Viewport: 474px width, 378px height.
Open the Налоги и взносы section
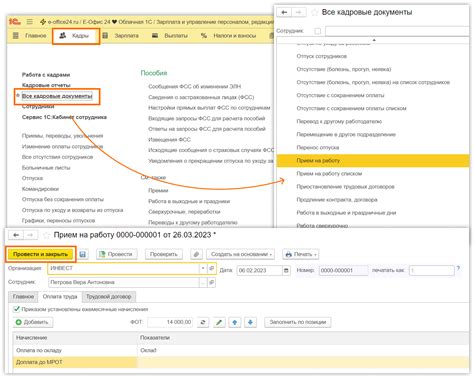(x=229, y=36)
